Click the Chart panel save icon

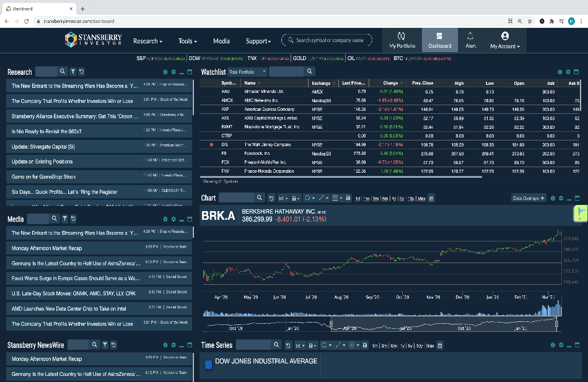(x=348, y=198)
